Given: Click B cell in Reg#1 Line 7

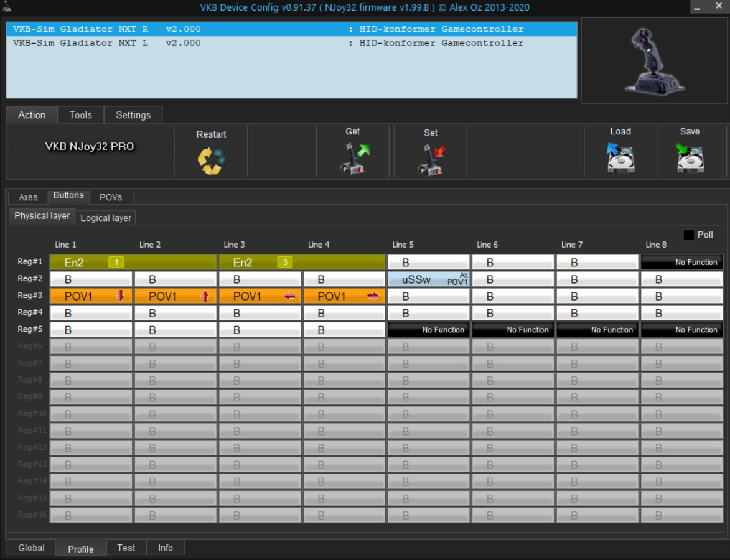Looking at the screenshot, I should [597, 263].
